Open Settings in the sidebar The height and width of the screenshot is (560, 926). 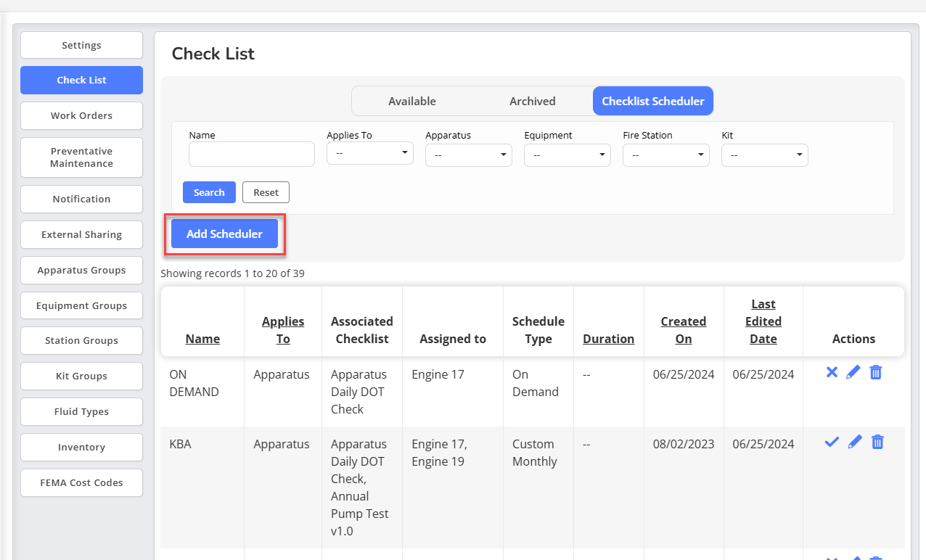click(81, 45)
